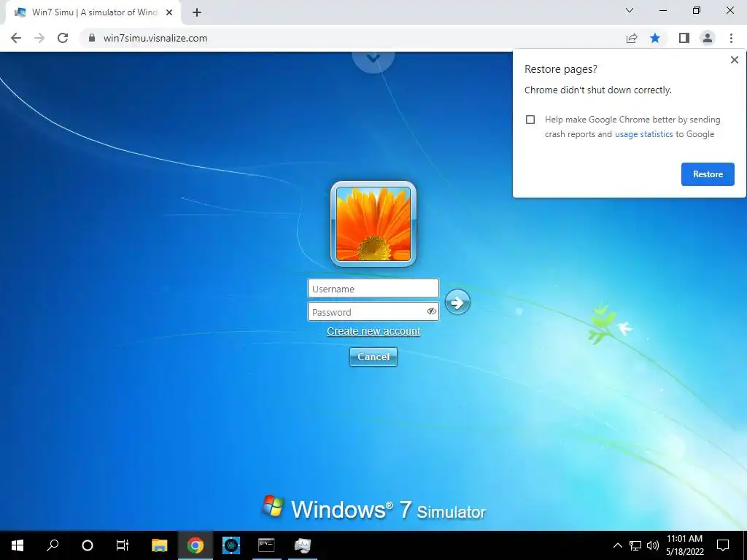Open File Explorer from taskbar

pos(160,545)
